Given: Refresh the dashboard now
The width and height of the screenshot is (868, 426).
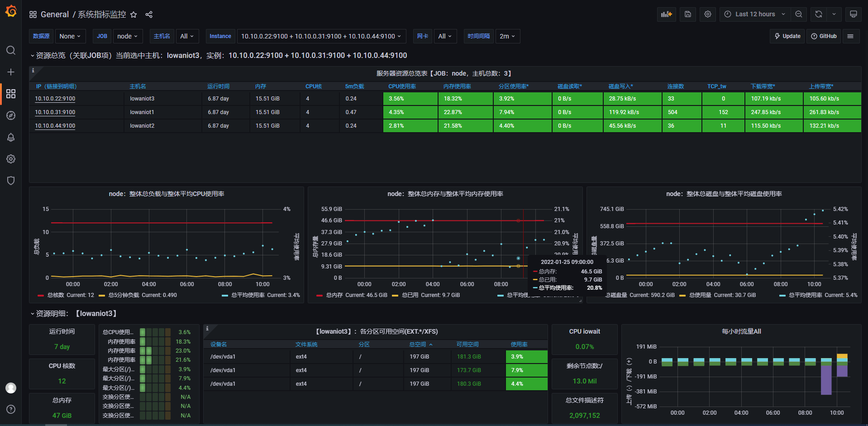Looking at the screenshot, I should click(819, 14).
